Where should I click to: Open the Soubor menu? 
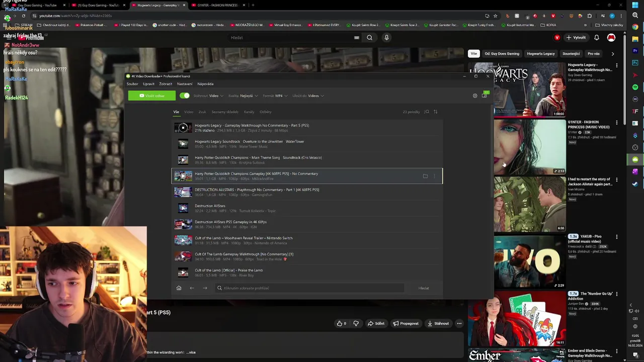coord(132,84)
